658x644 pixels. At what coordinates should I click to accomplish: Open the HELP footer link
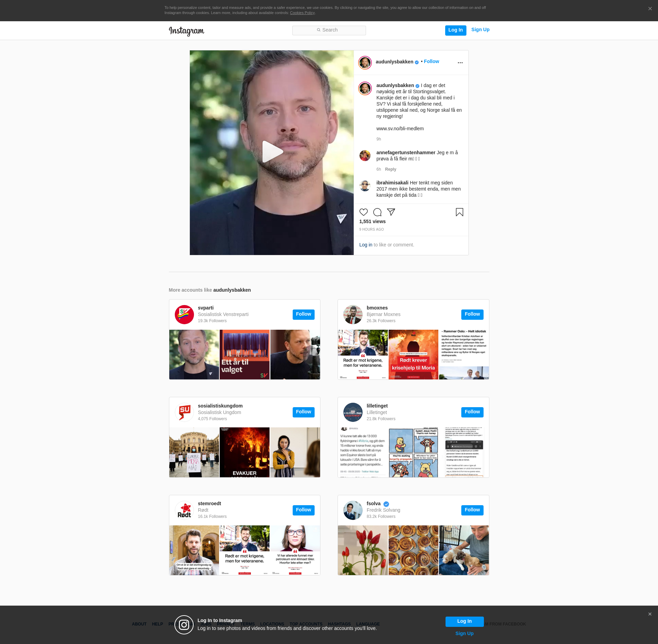(157, 624)
